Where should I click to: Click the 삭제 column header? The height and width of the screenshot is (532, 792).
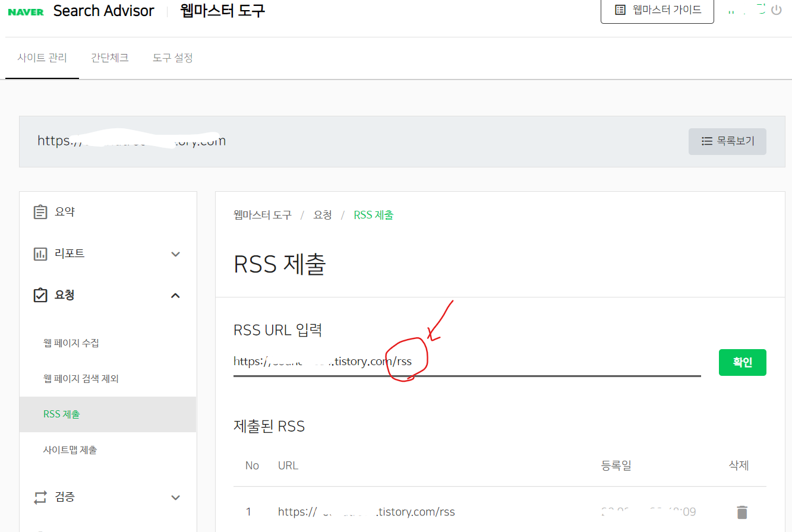click(739, 465)
